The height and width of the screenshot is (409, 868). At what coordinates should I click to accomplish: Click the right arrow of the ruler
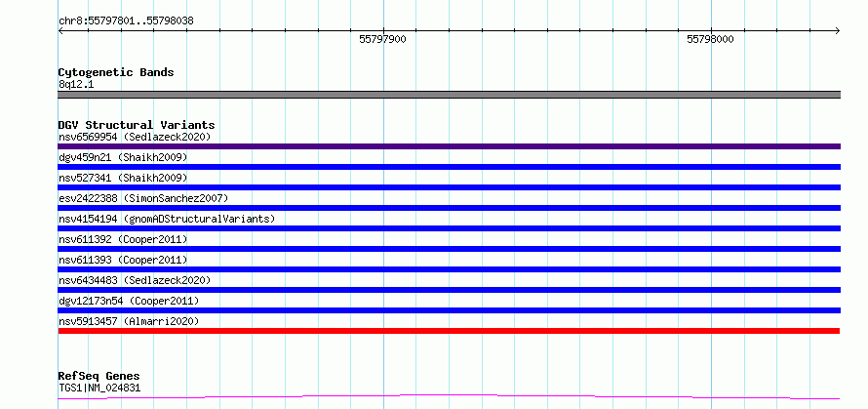(838, 31)
